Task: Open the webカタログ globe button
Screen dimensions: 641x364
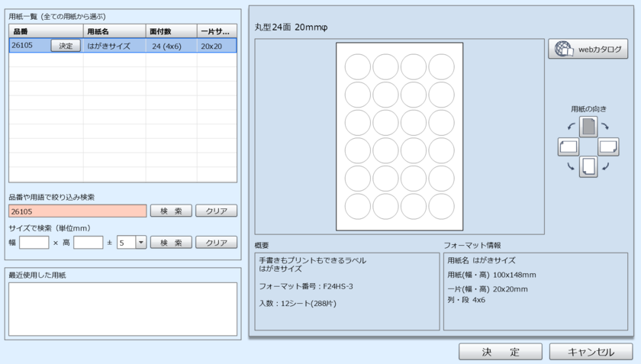Action: [x=588, y=50]
